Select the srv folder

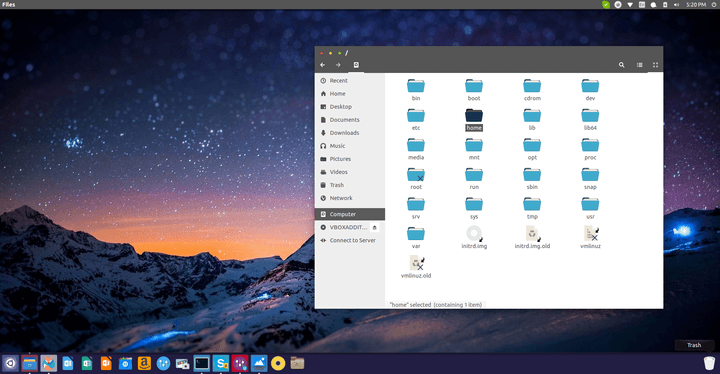(x=416, y=208)
